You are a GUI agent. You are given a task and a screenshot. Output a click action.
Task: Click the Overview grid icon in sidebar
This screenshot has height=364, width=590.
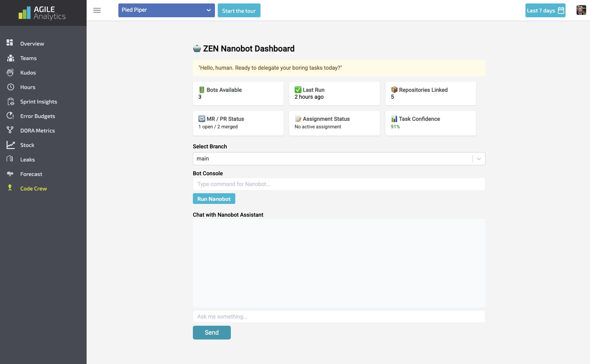[x=10, y=42]
